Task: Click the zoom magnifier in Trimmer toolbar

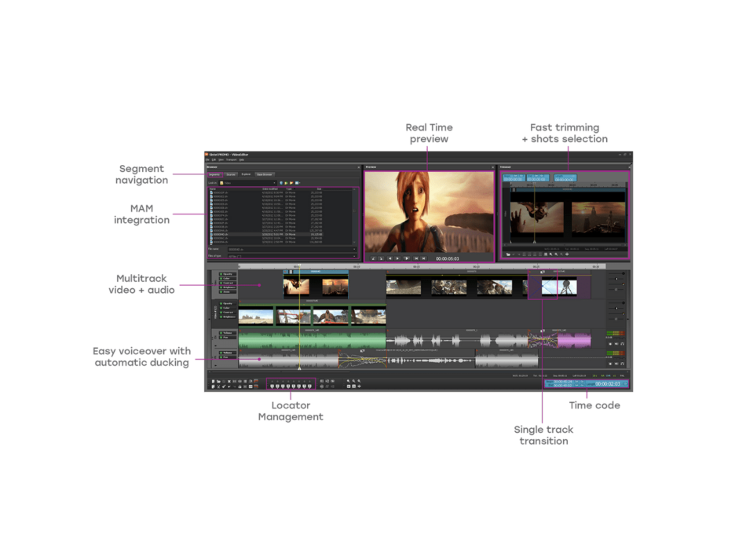Action: point(550,254)
